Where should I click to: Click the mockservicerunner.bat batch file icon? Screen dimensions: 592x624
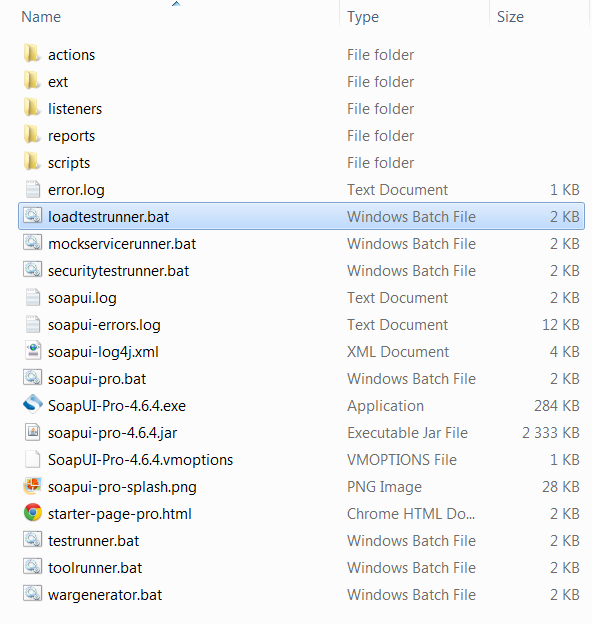tap(33, 243)
